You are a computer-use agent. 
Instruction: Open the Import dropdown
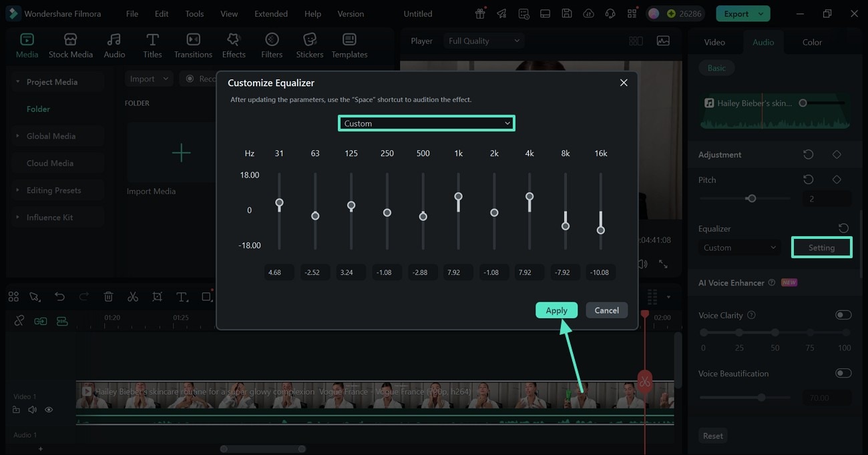pos(149,79)
